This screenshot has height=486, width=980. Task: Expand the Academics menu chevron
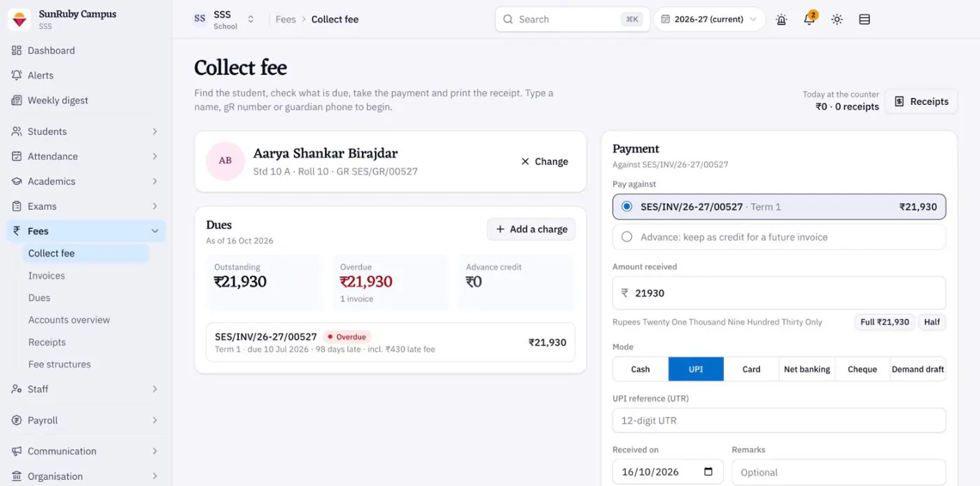pos(155,181)
